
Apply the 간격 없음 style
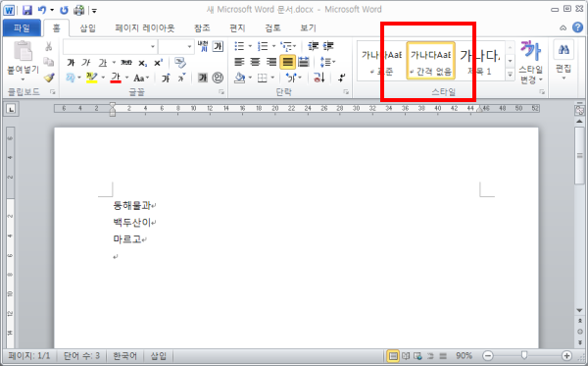[431, 61]
